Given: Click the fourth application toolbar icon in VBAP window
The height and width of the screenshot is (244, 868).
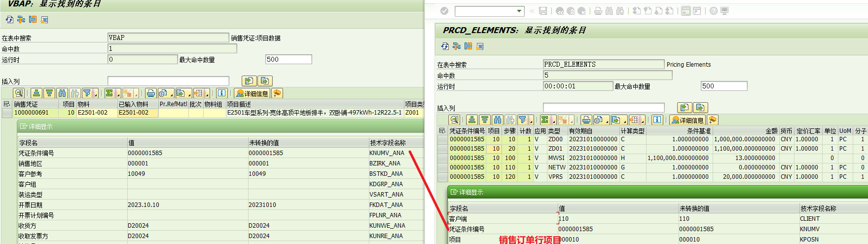Looking at the screenshot, I should pos(44,20).
